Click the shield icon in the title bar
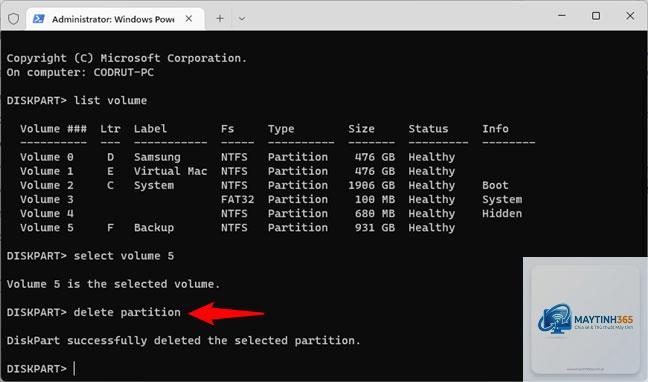Image resolution: width=648 pixels, height=382 pixels. click(13, 19)
